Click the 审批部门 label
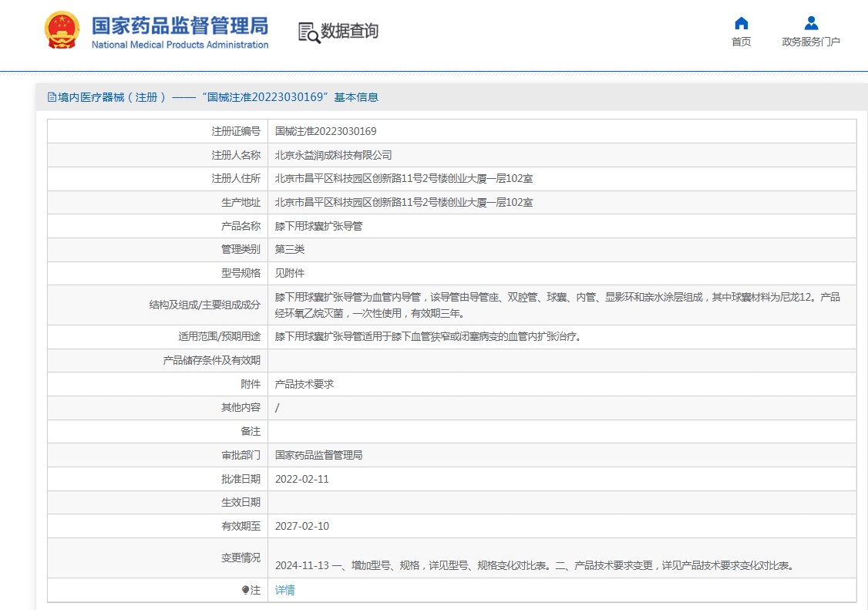Screen dimensions: 868x610 [x=241, y=455]
